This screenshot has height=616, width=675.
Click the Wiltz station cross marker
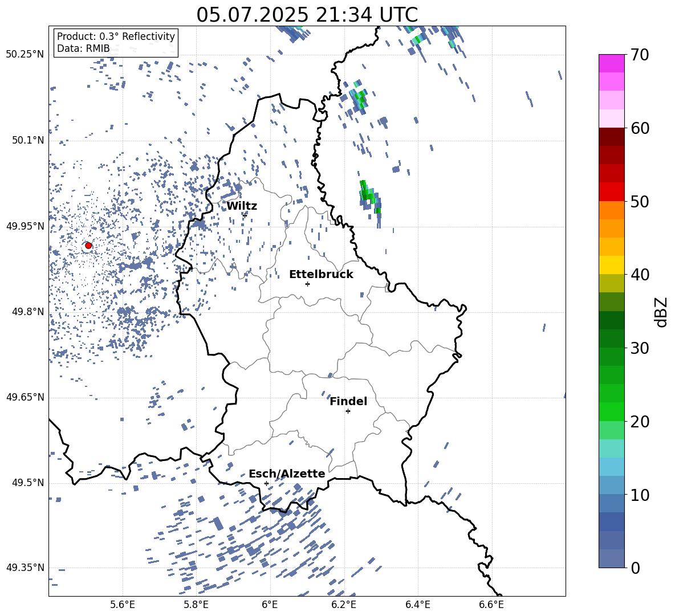[x=245, y=215]
